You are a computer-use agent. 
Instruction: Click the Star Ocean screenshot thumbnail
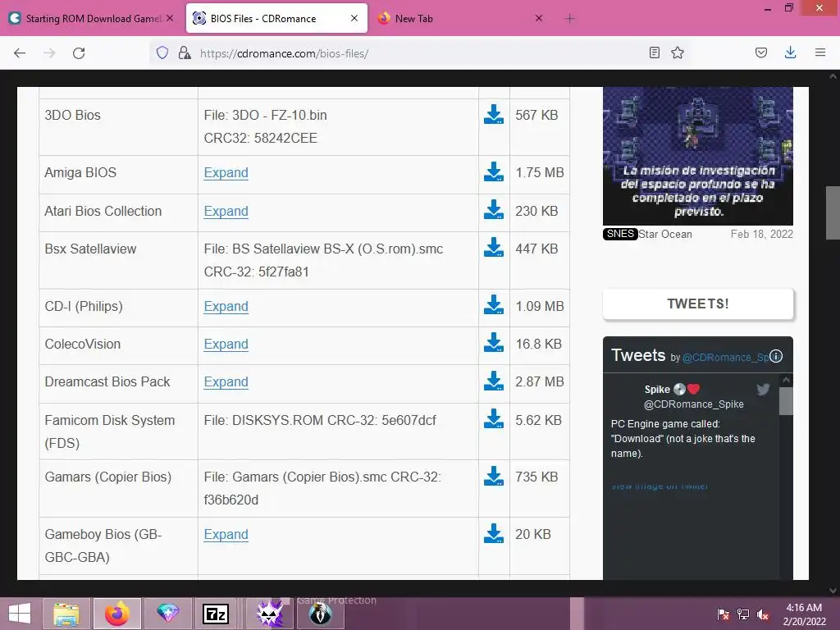point(697,156)
